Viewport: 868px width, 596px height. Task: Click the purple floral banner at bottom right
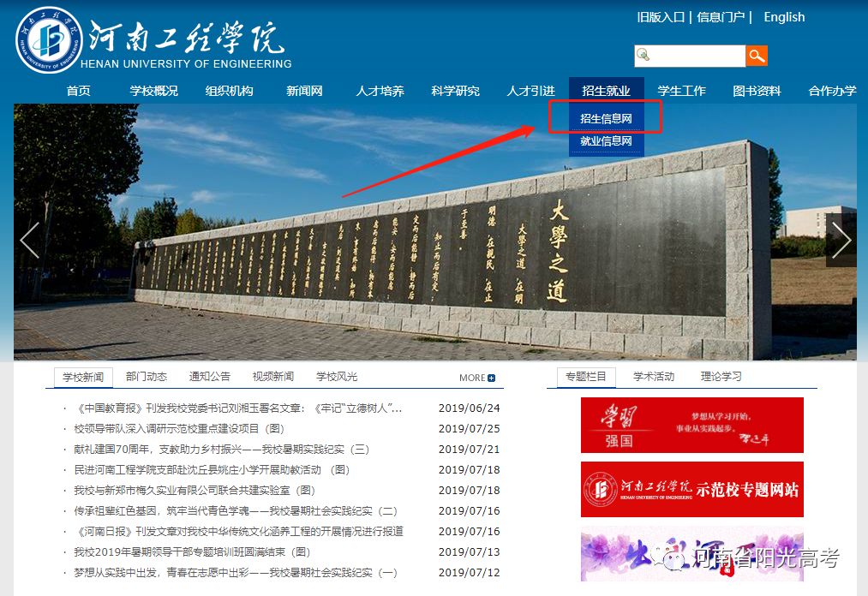coord(692,553)
